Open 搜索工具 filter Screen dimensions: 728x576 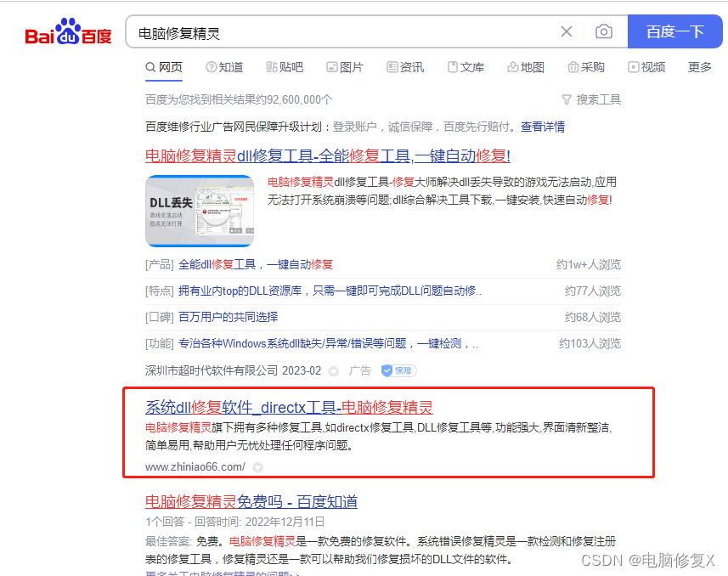click(591, 99)
